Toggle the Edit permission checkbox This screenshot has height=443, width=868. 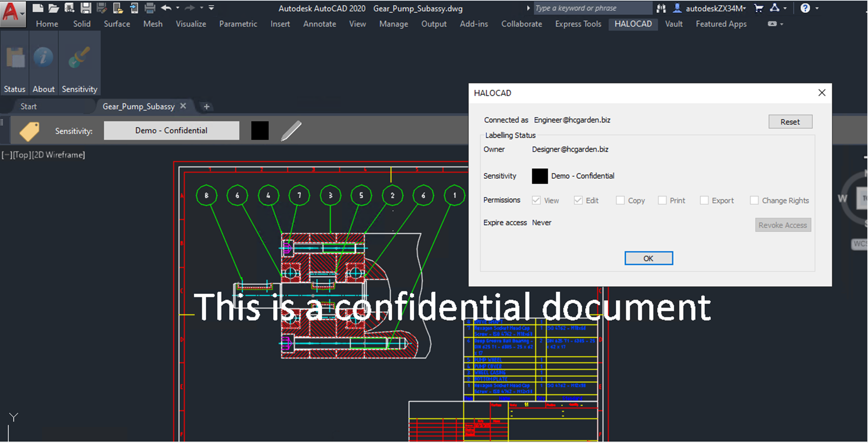coord(578,201)
